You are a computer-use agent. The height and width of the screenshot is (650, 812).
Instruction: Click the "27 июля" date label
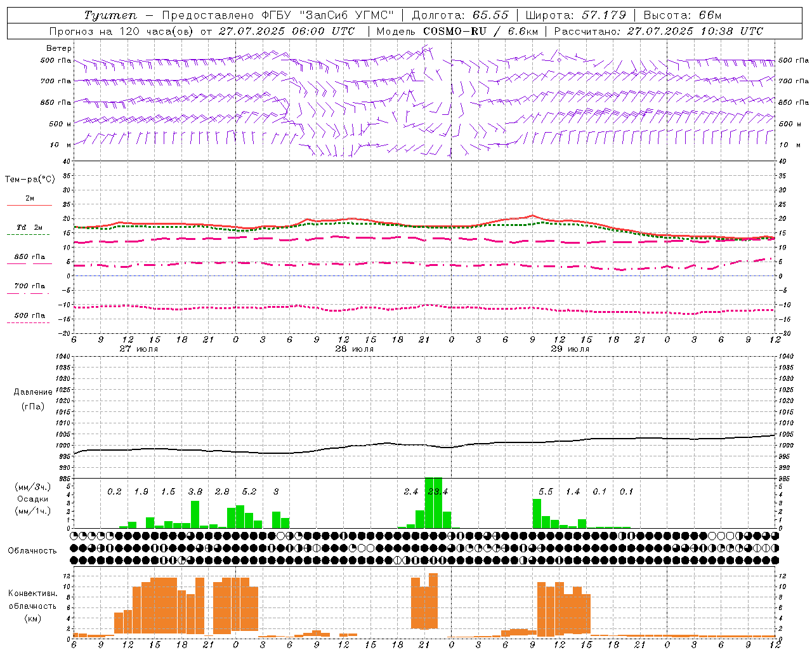139,349
